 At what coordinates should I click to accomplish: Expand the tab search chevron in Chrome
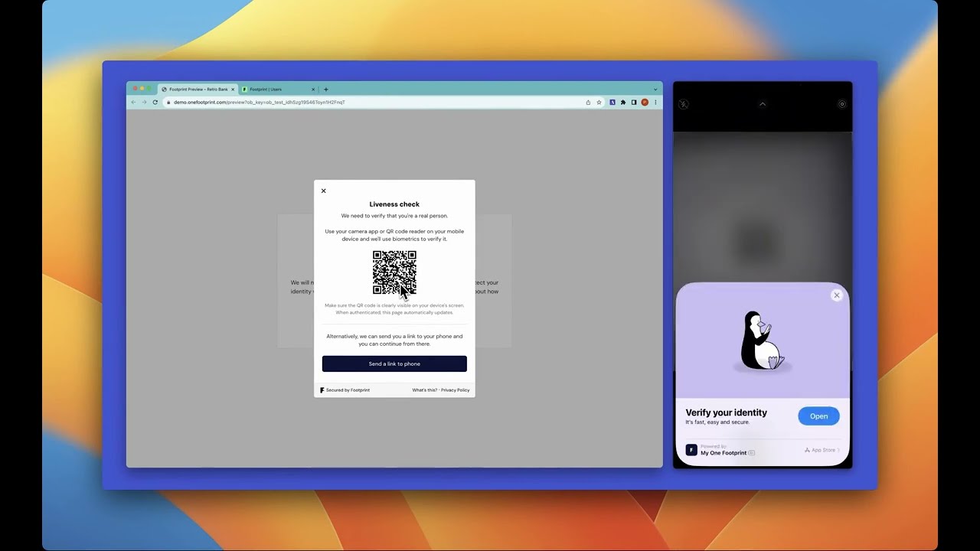click(x=655, y=90)
